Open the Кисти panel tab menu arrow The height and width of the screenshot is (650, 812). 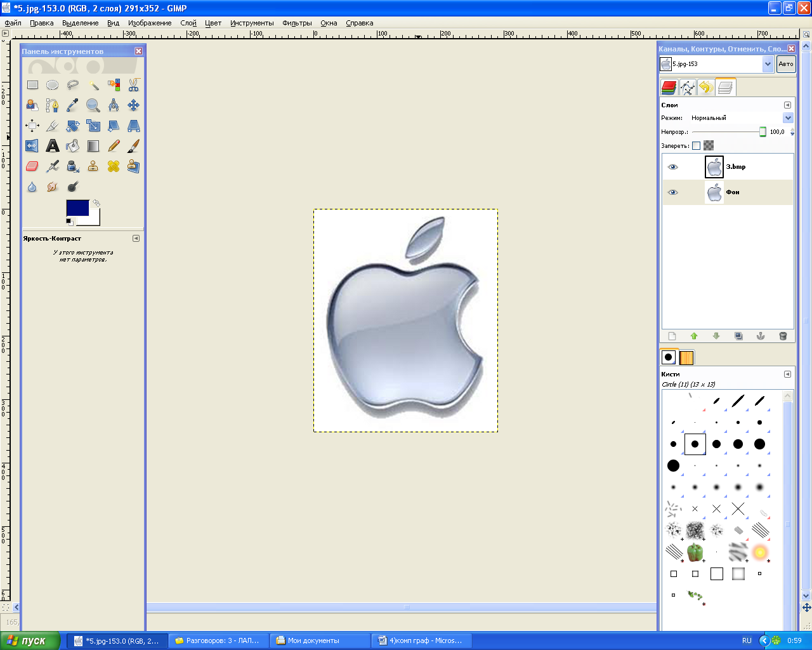pyautogui.click(x=787, y=375)
